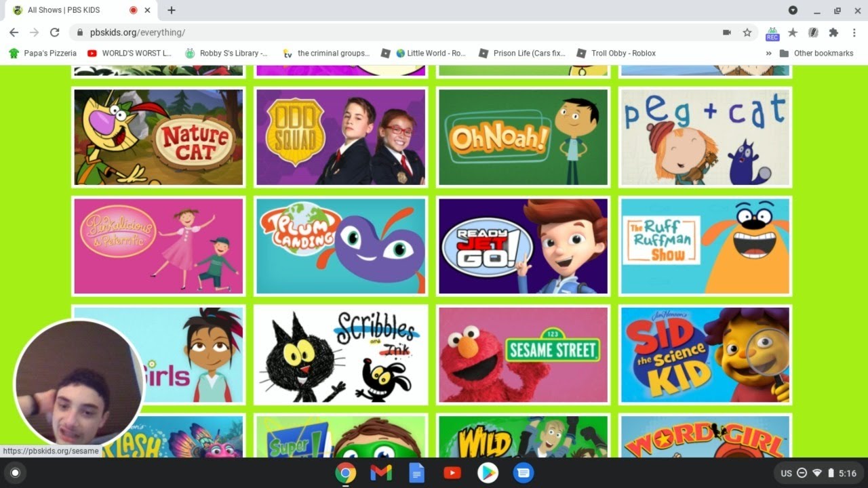Open The Ruff Ruffman Show tile

pyautogui.click(x=705, y=246)
